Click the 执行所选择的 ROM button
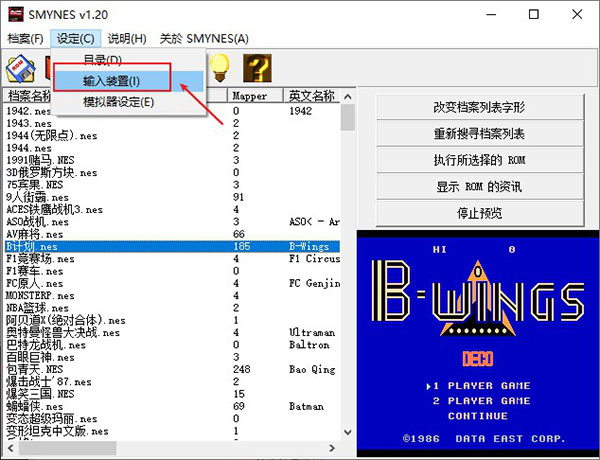The height and width of the screenshot is (460, 600). 479,160
